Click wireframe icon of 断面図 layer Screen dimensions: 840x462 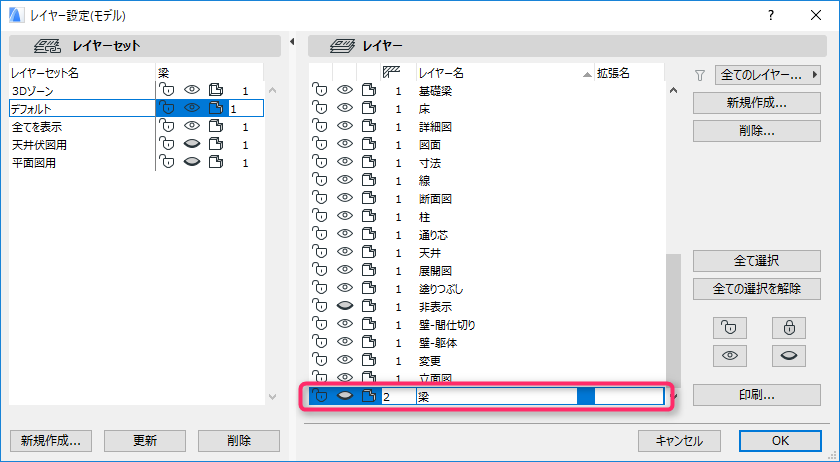pos(369,198)
